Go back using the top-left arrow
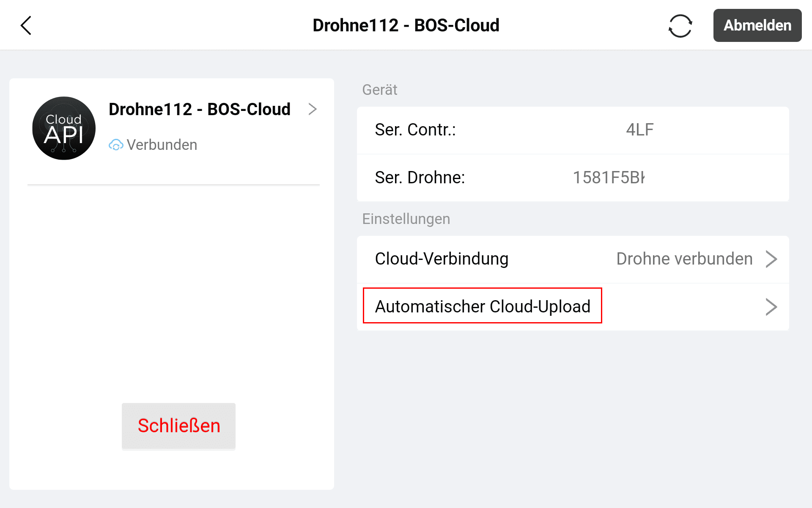Screen dimensions: 812x508 (x=26, y=25)
